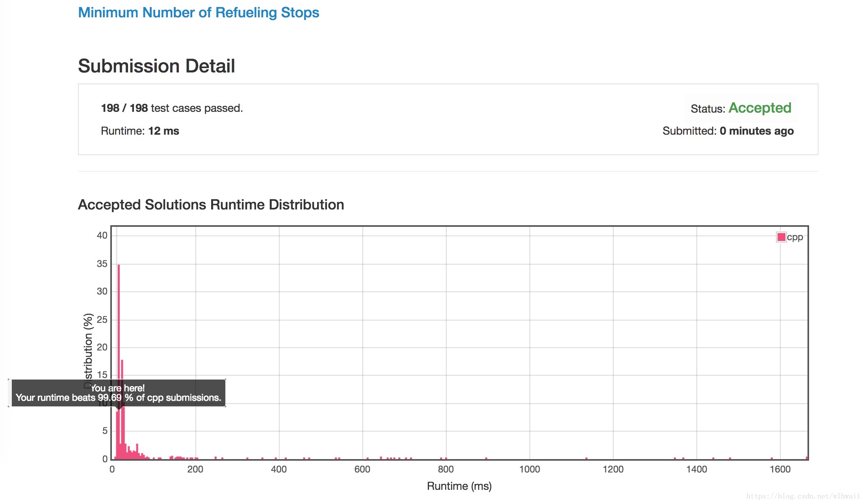The image size is (865, 504).
Task: Click the Runtime (ms) x-axis label
Action: click(459, 486)
